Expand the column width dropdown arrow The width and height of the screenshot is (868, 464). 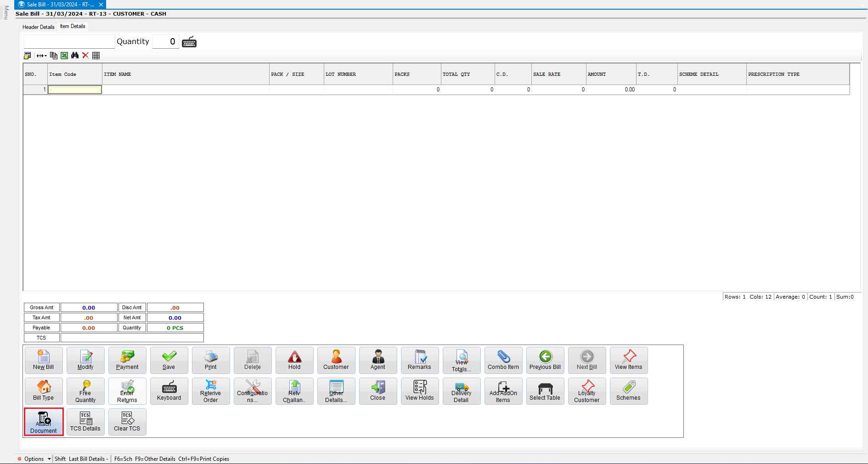click(42, 56)
